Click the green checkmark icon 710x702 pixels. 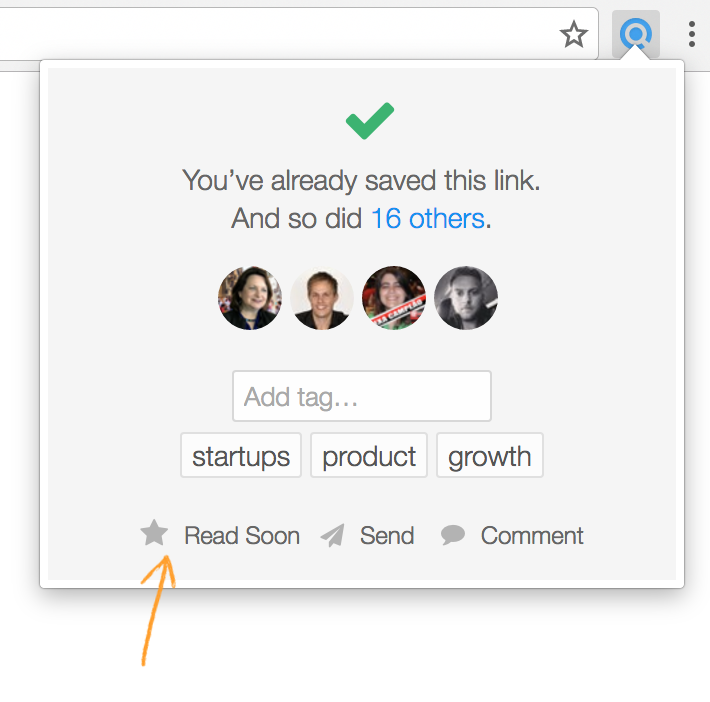370,121
